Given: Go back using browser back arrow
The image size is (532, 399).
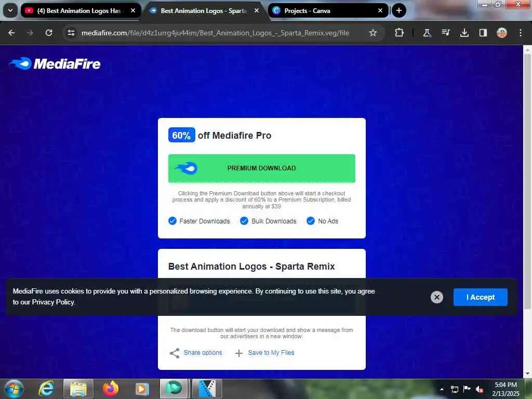Looking at the screenshot, I should point(11,33).
